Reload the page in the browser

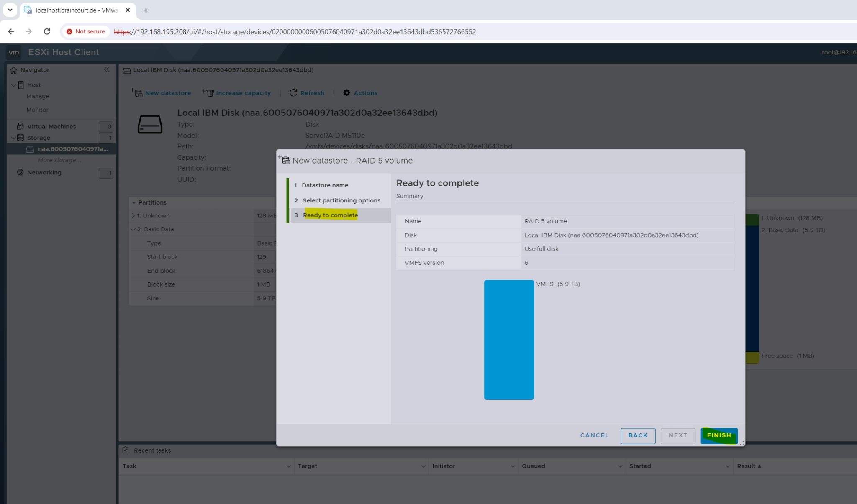[47, 31]
